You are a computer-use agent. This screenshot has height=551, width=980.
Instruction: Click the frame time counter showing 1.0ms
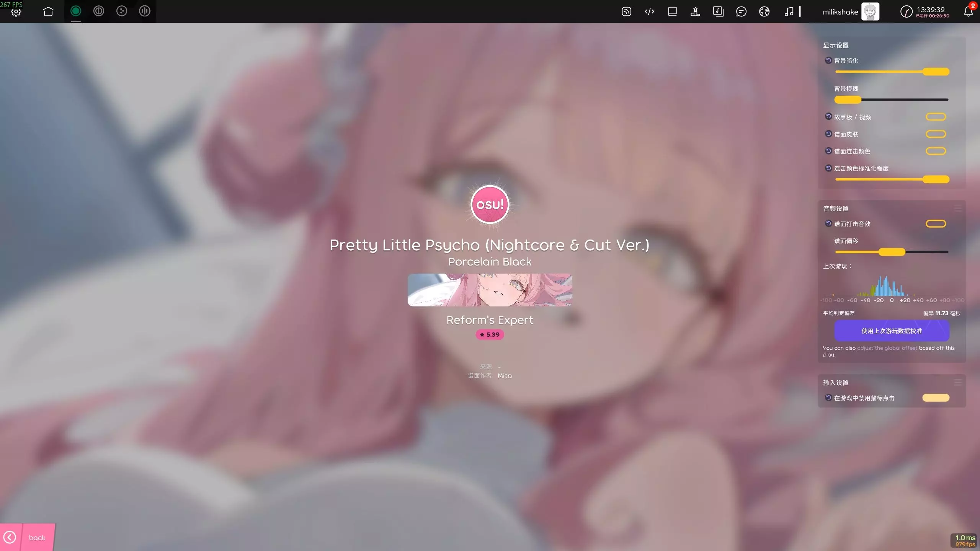click(x=965, y=538)
